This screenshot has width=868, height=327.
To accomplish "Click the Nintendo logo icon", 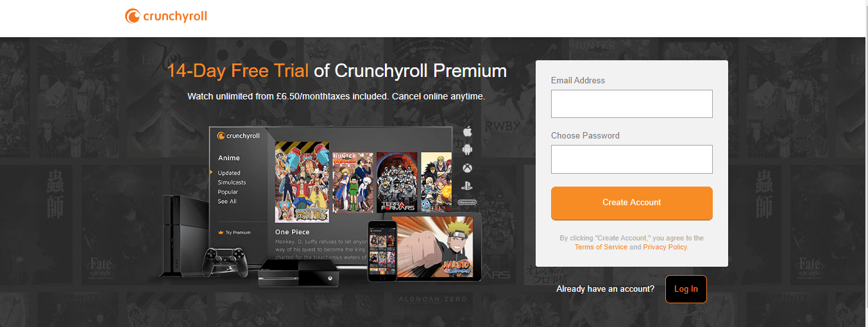I will pos(467,202).
